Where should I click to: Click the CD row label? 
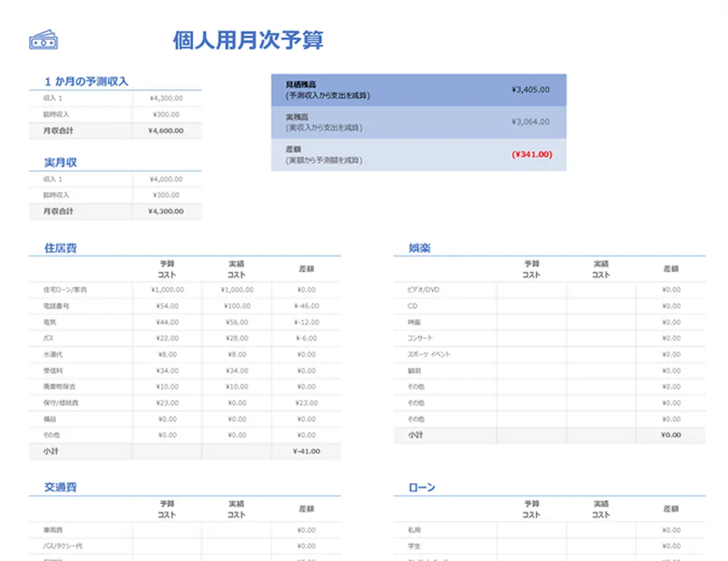point(412,306)
